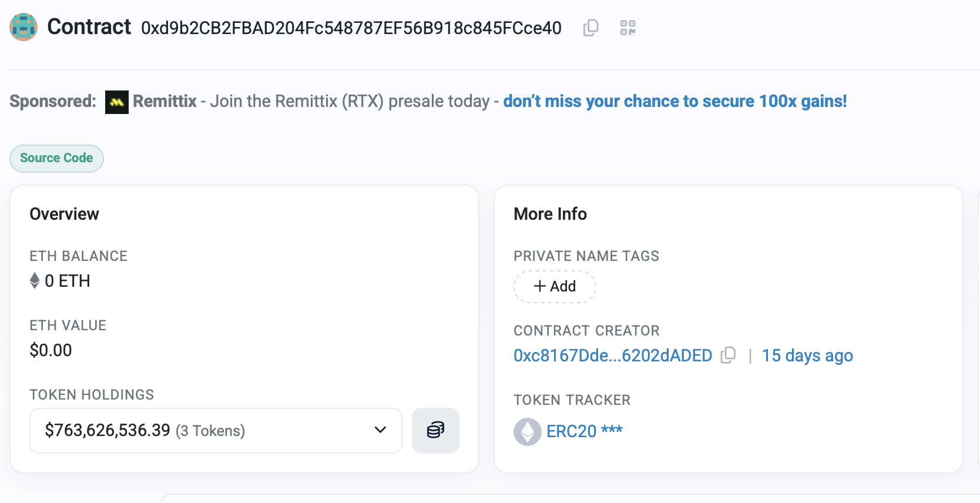Screen dimensions: 980x503
Task: Click the ERC20 token tracker icon
Action: point(527,431)
